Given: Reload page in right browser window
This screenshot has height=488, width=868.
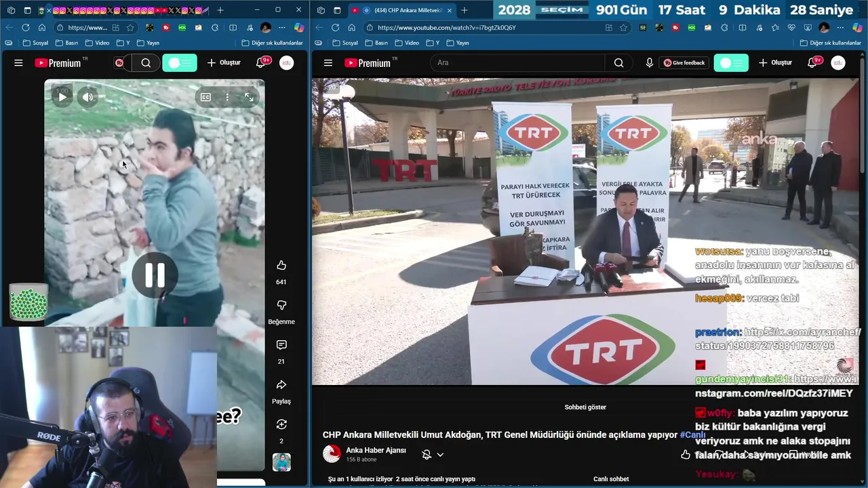Looking at the screenshot, I should tap(335, 28).
